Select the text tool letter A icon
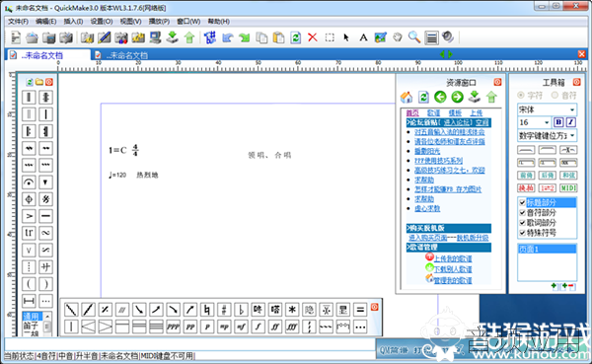 point(363,37)
